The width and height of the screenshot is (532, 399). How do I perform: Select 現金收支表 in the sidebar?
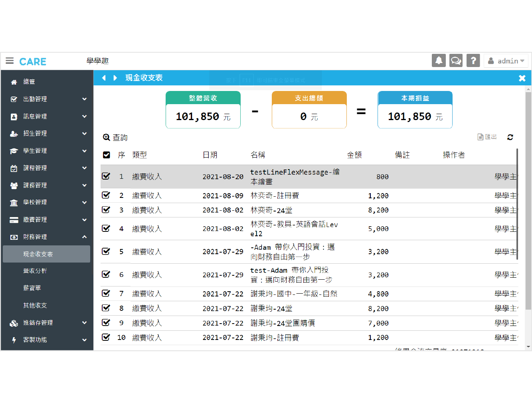(47, 254)
